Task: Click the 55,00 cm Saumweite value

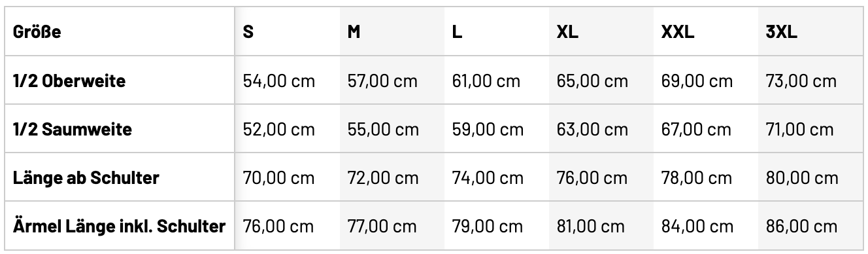Action: (383, 130)
